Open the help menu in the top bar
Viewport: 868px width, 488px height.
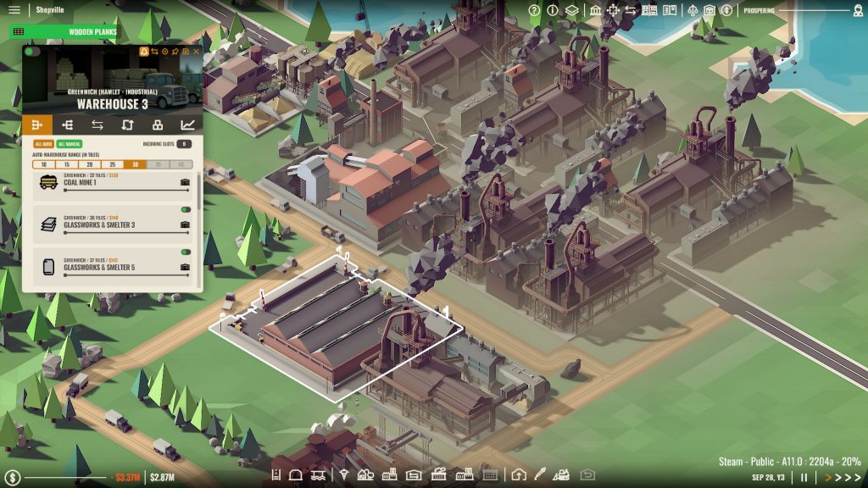(x=535, y=11)
